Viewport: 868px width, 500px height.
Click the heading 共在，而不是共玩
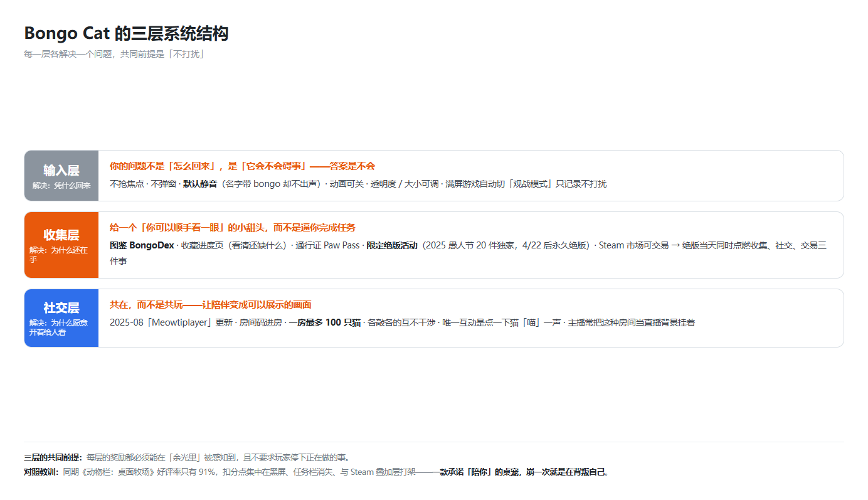[x=146, y=305]
